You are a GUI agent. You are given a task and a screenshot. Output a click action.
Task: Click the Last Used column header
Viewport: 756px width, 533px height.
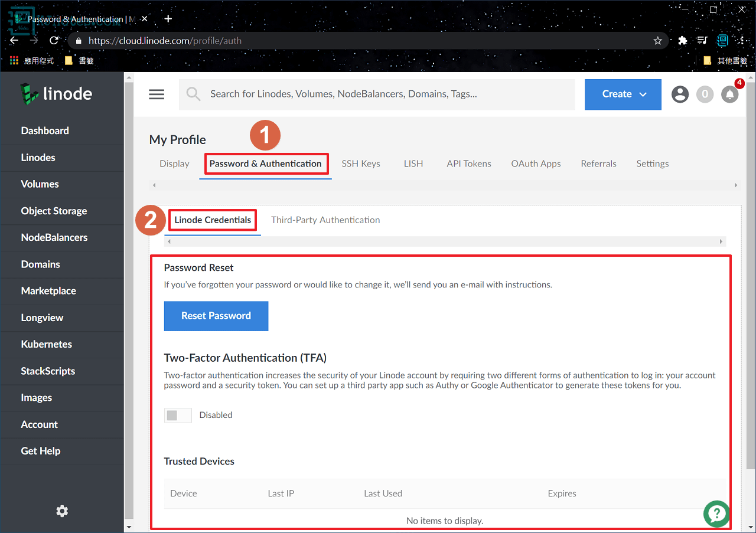pos(383,493)
